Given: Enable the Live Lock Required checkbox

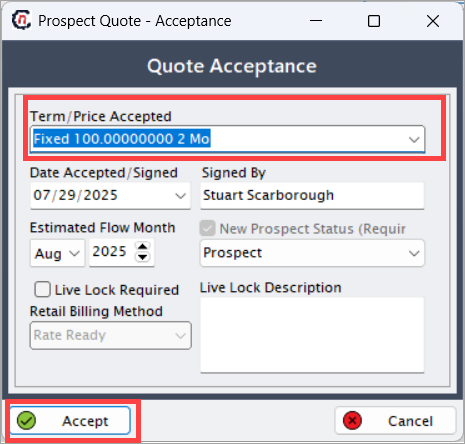Looking at the screenshot, I should pos(42,289).
